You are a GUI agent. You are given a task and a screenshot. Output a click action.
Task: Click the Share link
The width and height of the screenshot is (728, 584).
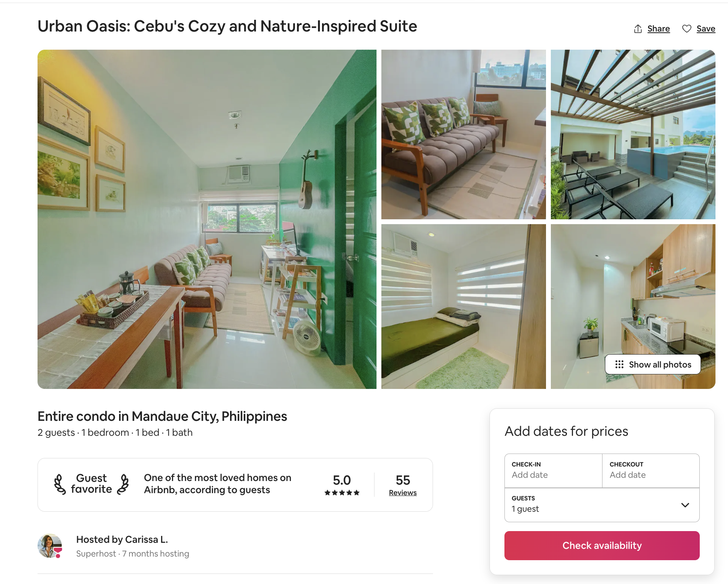point(659,29)
